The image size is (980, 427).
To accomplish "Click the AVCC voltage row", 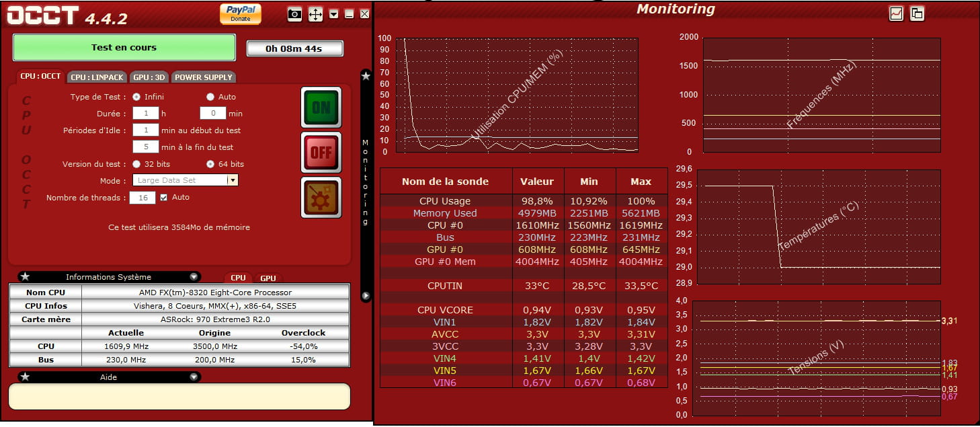I will click(x=524, y=334).
